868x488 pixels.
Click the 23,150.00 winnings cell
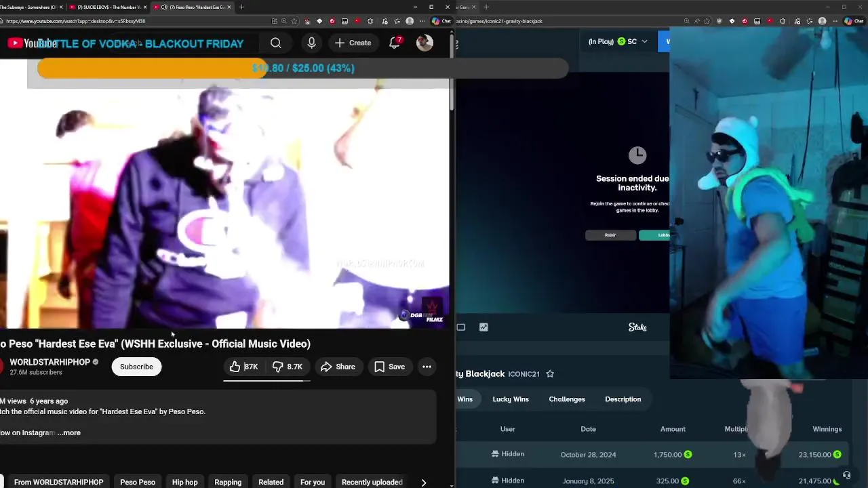[x=820, y=455]
